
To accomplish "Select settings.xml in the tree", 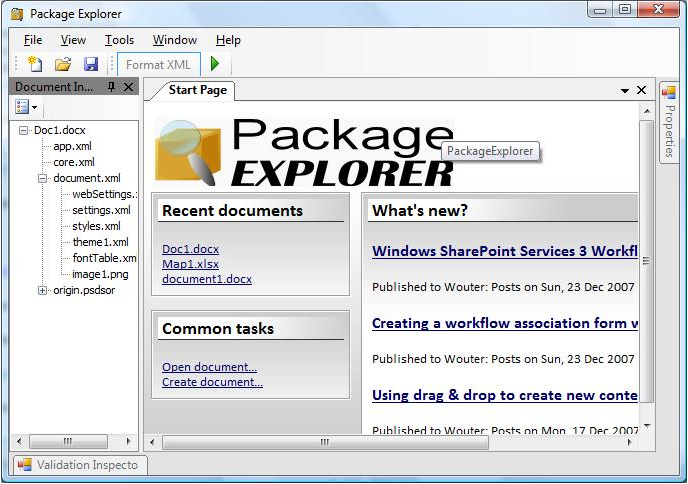I will click(x=101, y=210).
